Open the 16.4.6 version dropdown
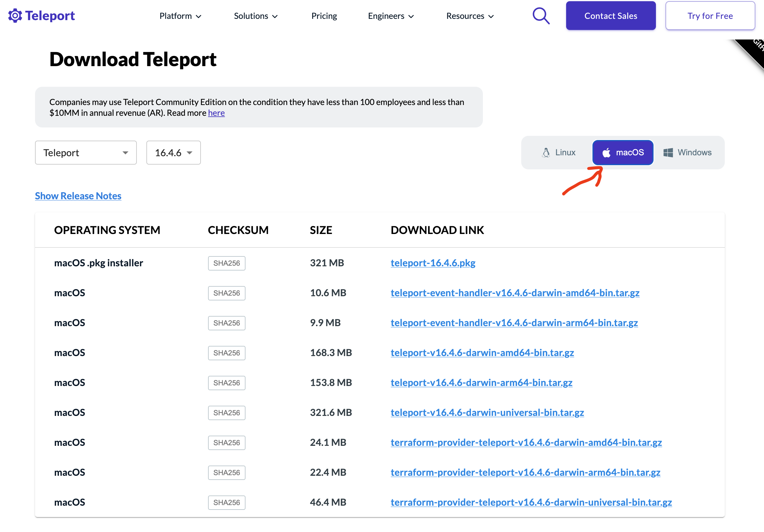Image resolution: width=764 pixels, height=532 pixels. tap(173, 153)
